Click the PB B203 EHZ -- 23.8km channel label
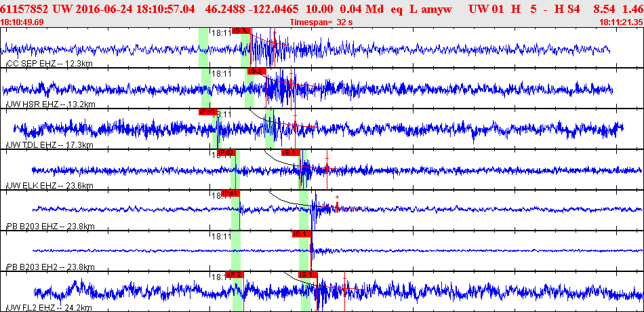Screen dimensions: 644x312 click(x=51, y=227)
